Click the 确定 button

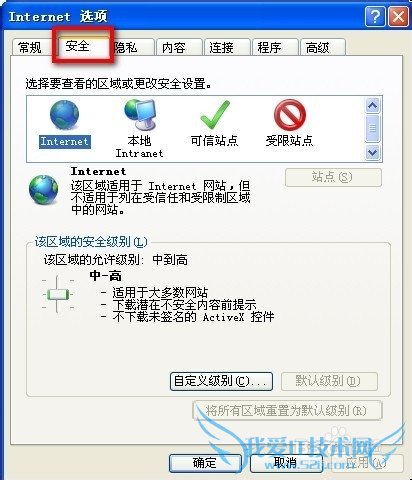(x=205, y=463)
